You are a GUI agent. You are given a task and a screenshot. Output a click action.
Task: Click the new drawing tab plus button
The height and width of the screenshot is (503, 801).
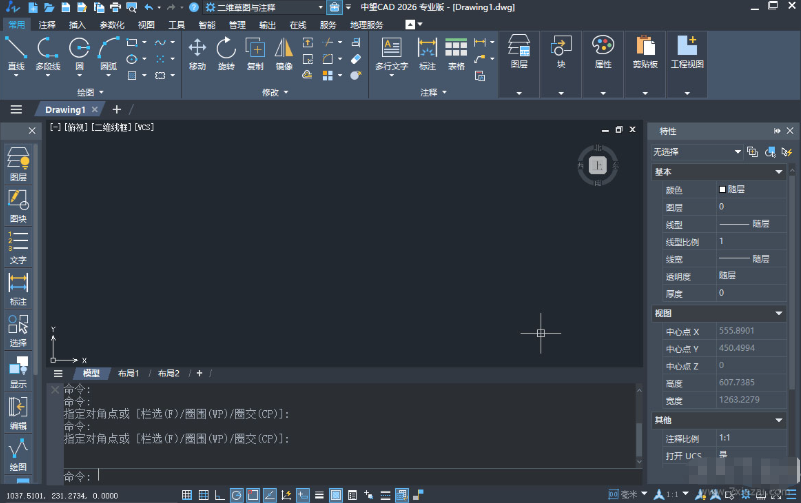116,109
